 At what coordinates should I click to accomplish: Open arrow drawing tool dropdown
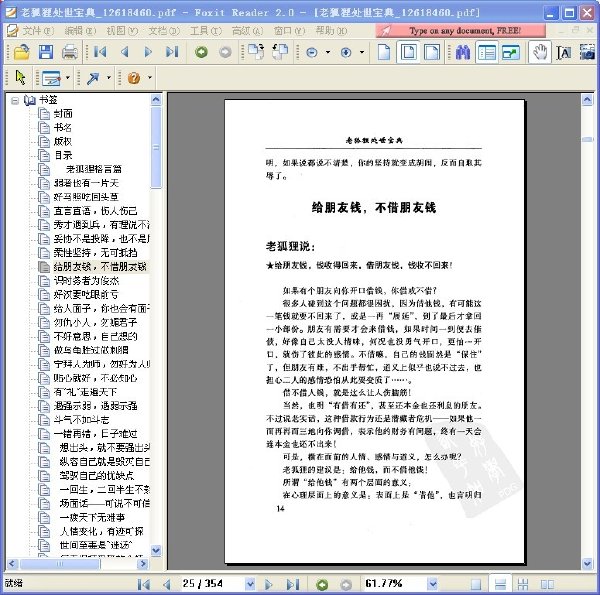pos(109,78)
